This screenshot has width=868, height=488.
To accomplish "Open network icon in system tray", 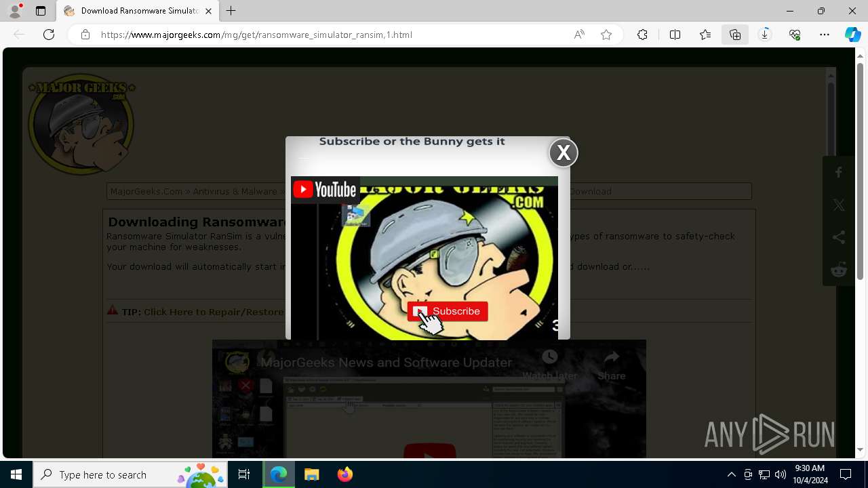I will coord(764,474).
